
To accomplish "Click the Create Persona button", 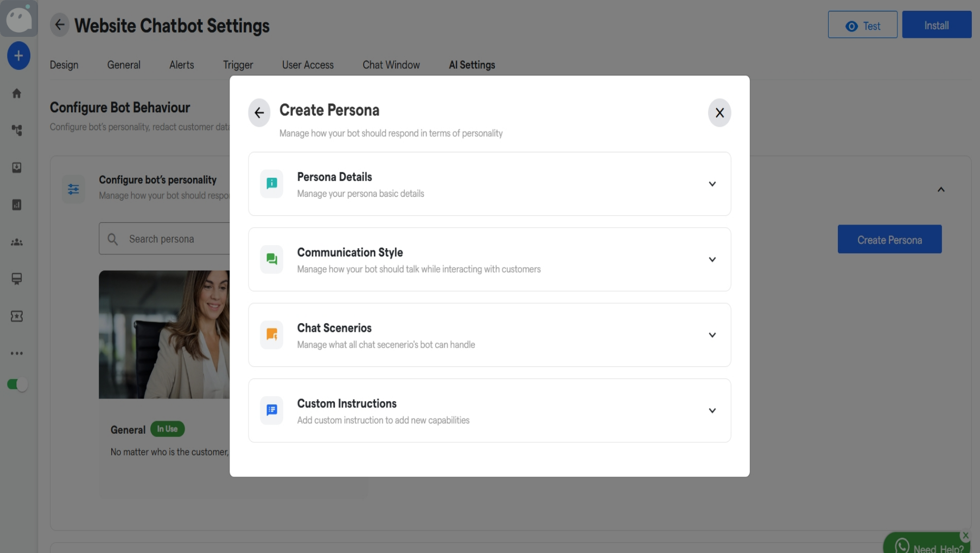I will (x=889, y=239).
